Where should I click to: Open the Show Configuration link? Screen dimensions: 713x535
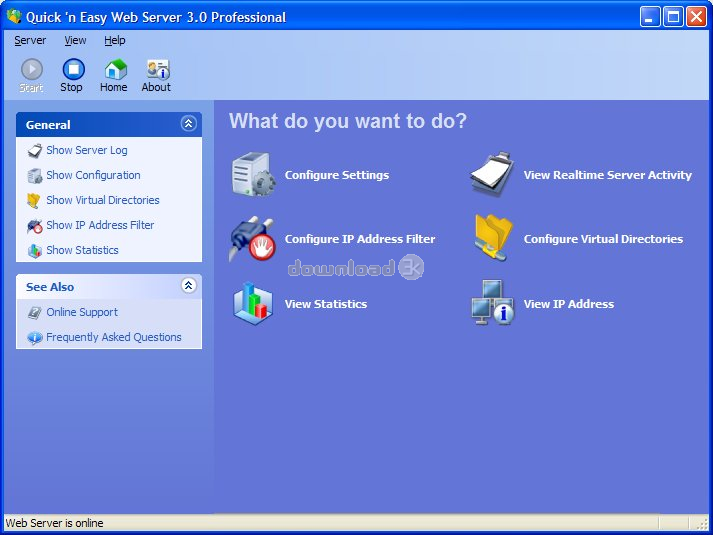click(x=93, y=175)
